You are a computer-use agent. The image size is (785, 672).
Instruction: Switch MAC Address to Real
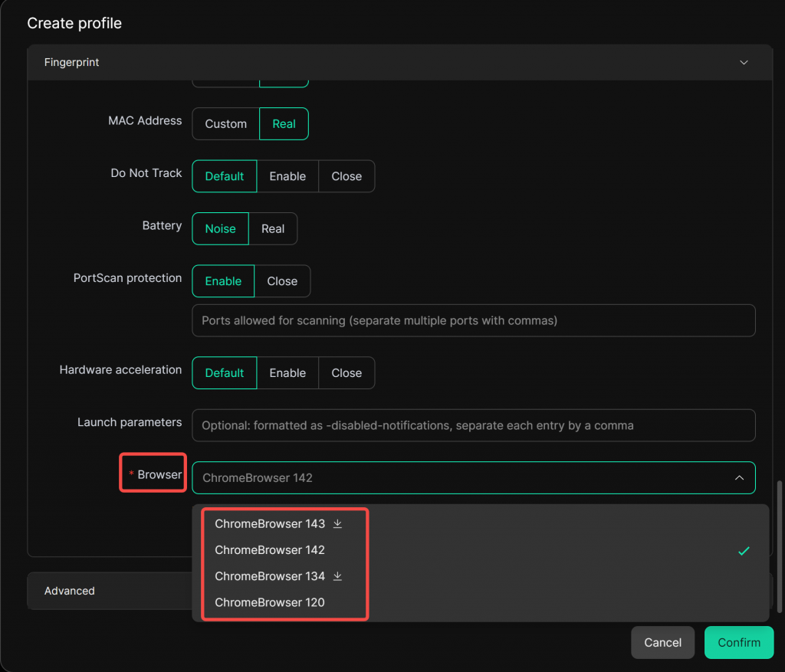click(x=284, y=124)
